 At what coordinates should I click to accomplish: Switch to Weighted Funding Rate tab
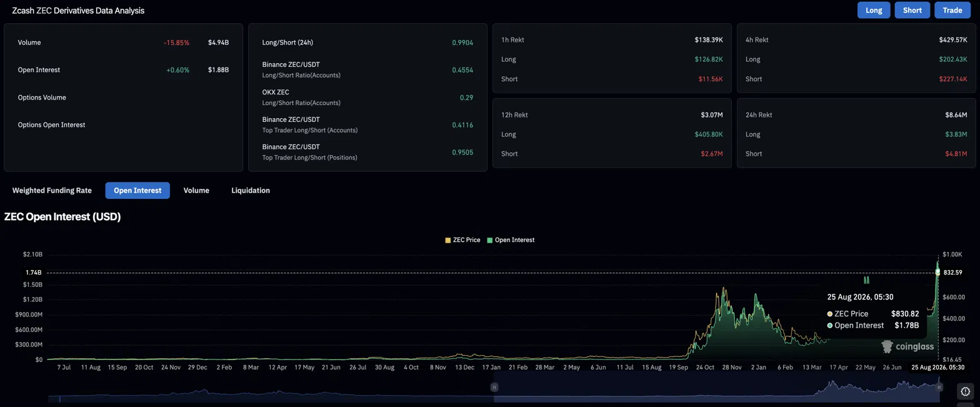click(x=52, y=191)
